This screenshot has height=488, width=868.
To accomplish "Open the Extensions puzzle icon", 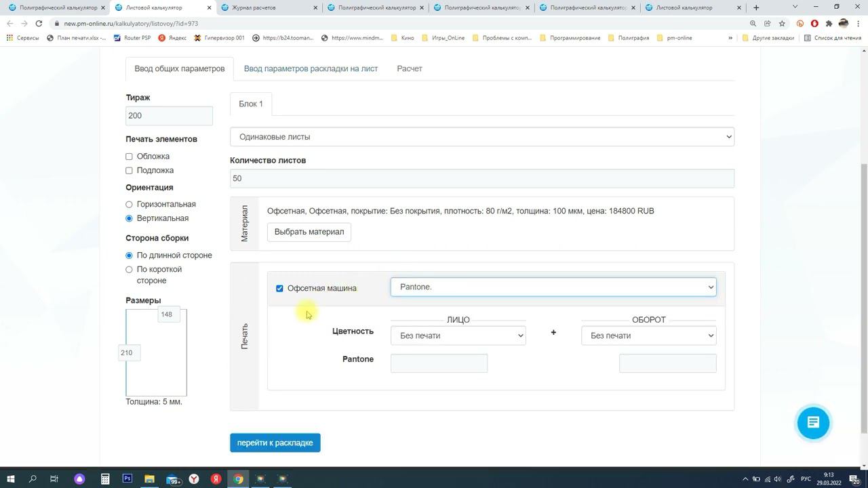I will point(829,24).
